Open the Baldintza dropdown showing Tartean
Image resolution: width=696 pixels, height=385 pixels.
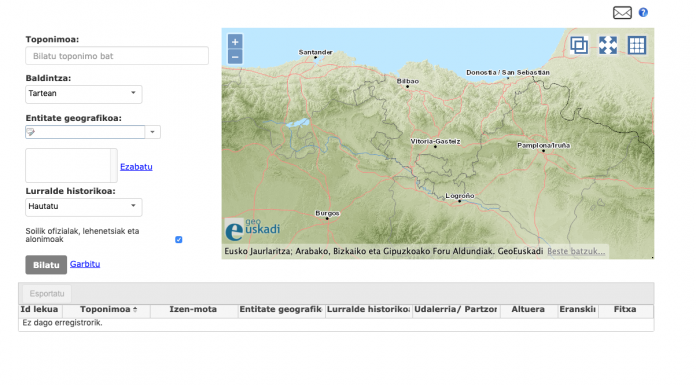click(x=83, y=94)
